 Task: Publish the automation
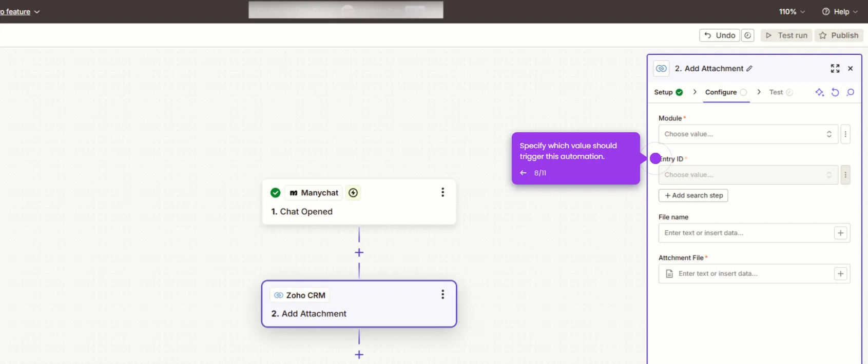[839, 35]
